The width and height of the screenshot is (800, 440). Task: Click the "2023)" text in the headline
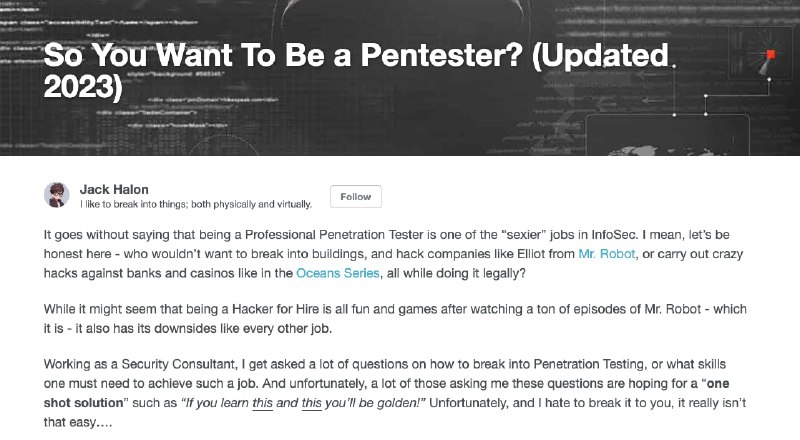click(x=82, y=88)
